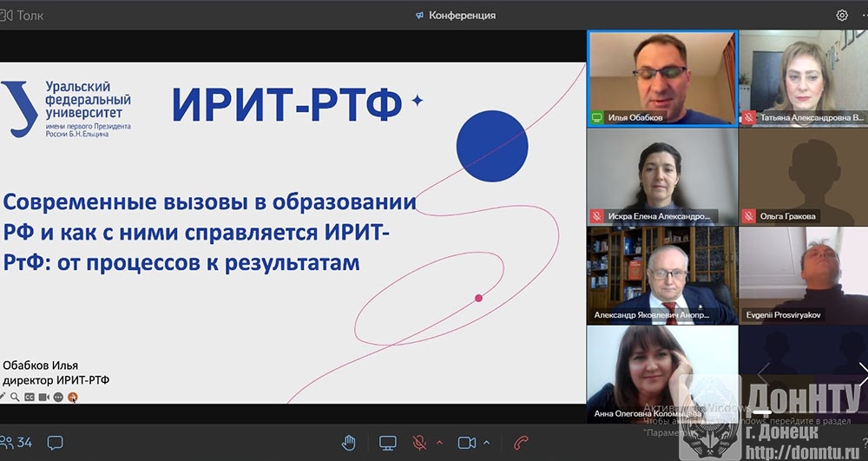Start screen sharing with the monitor icon
The width and height of the screenshot is (868, 461).
387,443
